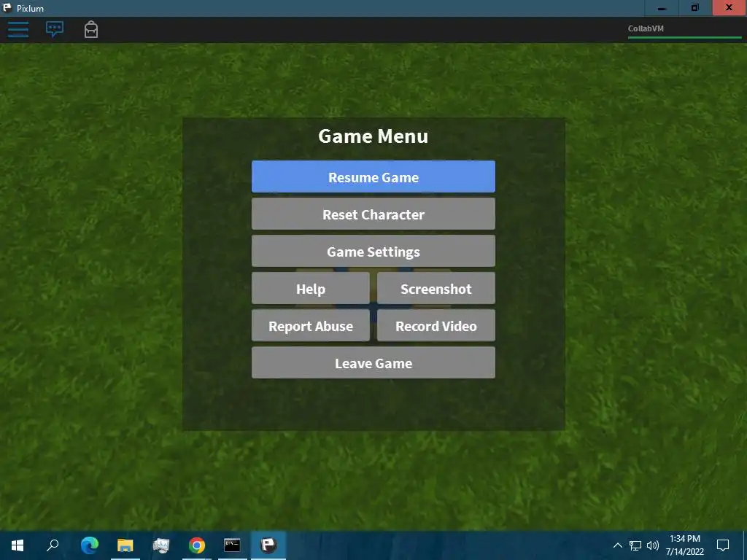This screenshot has height=560, width=747.
Task: Open the Help button
Action: pos(311,288)
